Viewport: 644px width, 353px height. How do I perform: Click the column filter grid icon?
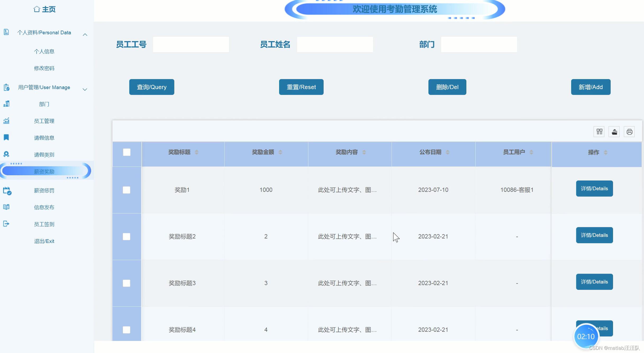pyautogui.click(x=599, y=132)
